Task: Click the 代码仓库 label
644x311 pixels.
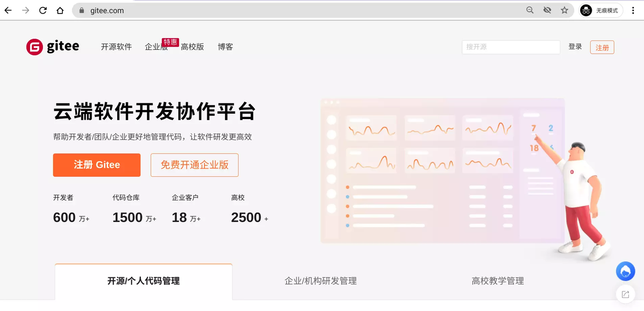Action: point(126,197)
